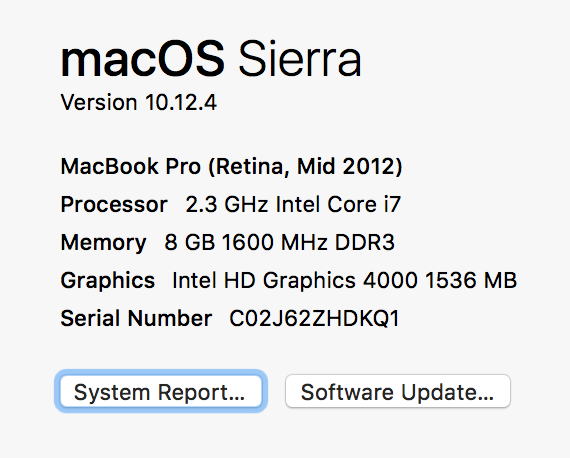570x458 pixels.
Task: Click the Software Update… button
Action: pyautogui.click(x=398, y=391)
